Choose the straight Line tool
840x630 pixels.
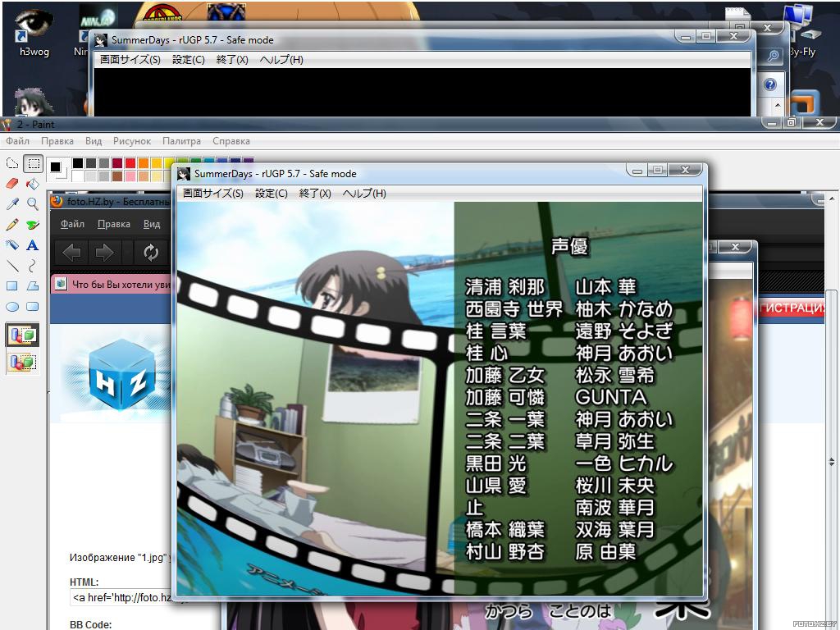[11, 266]
